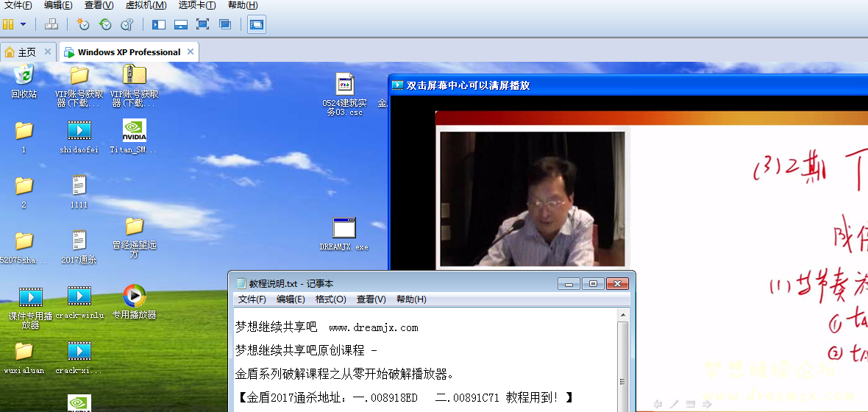This screenshot has width=868, height=412.
Task: Select the crack-xi video file icon
Action: pyautogui.click(x=79, y=358)
